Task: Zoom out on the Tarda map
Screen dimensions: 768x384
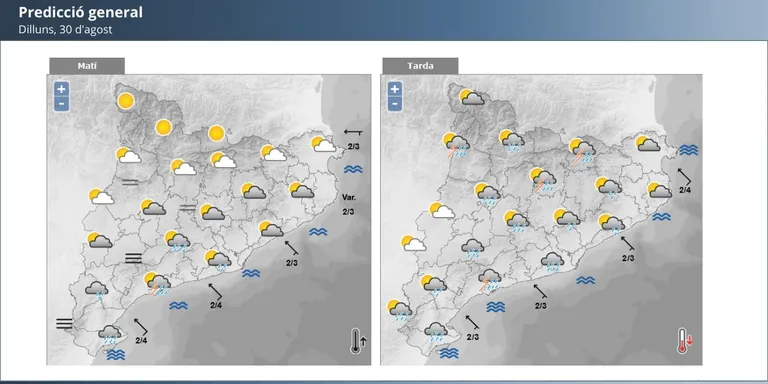Action: (x=395, y=103)
